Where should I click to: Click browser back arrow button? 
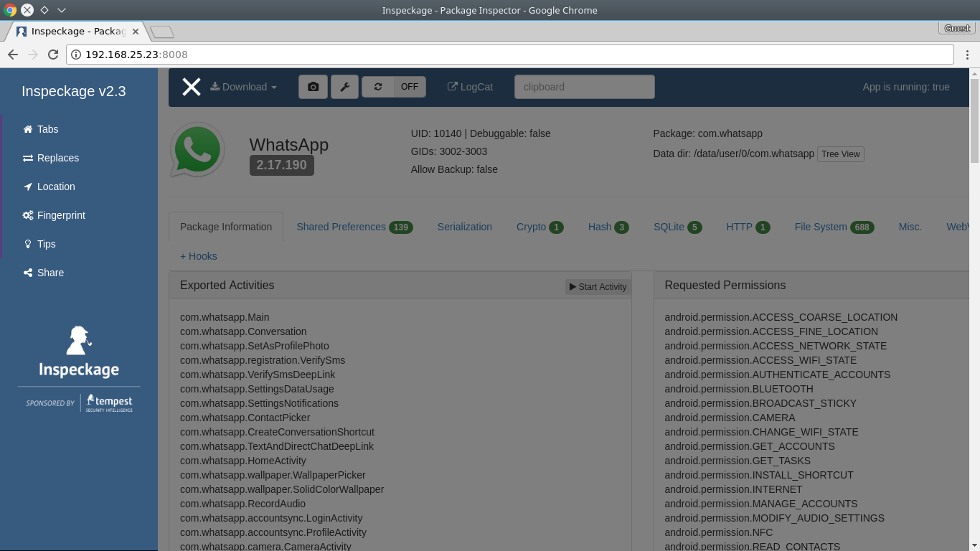pos(13,55)
